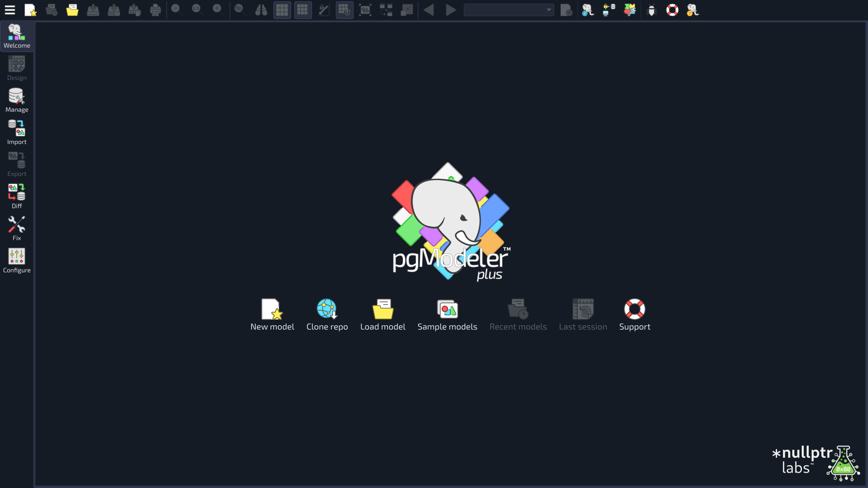Click the bug report icon

coord(652,10)
